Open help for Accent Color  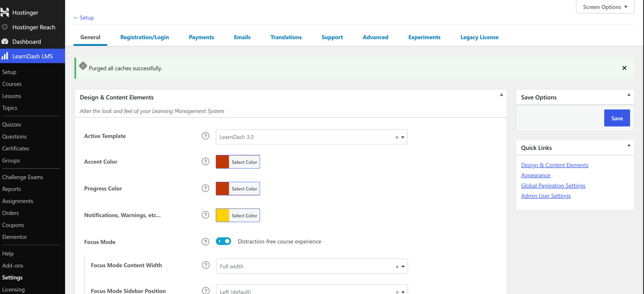coord(205,161)
